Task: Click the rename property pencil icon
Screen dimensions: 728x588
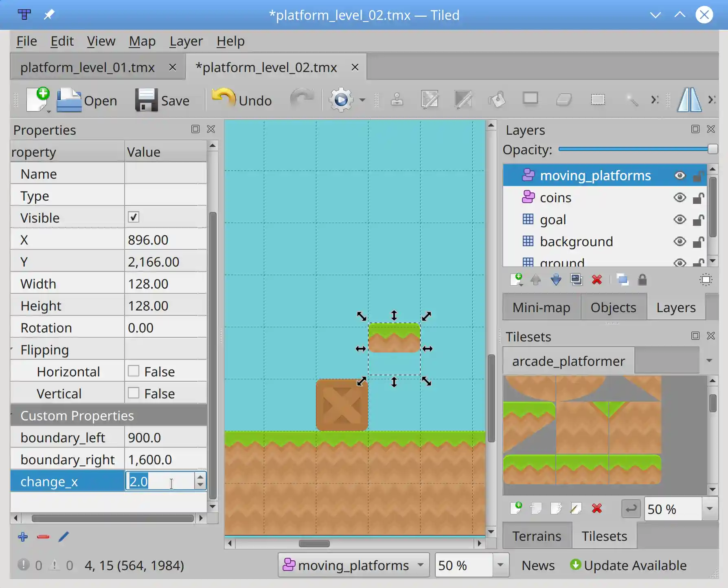Action: [64, 537]
